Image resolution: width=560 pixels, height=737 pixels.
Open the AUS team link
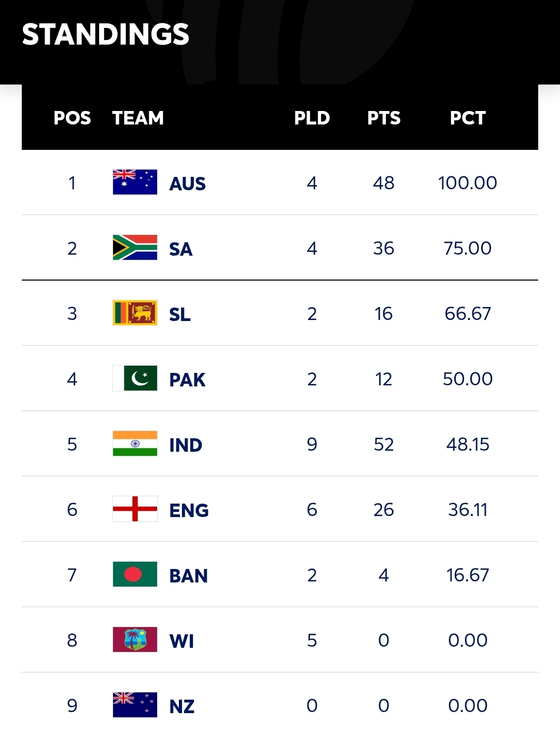[187, 184]
